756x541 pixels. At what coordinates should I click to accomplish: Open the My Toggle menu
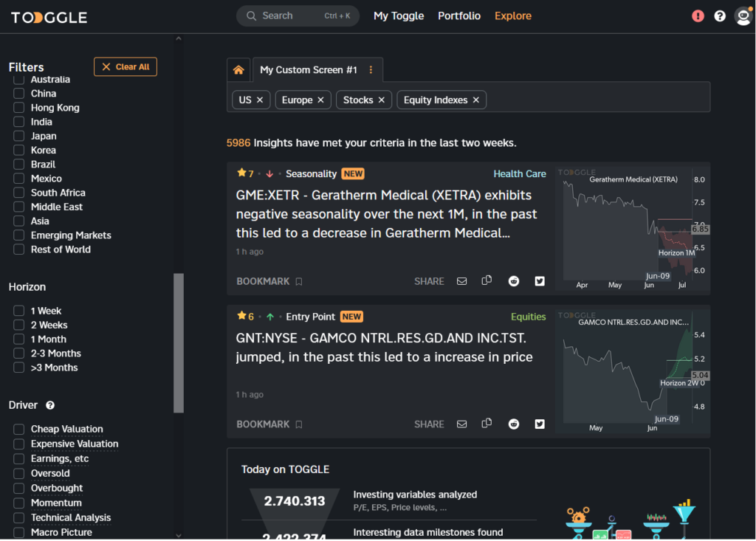point(399,16)
